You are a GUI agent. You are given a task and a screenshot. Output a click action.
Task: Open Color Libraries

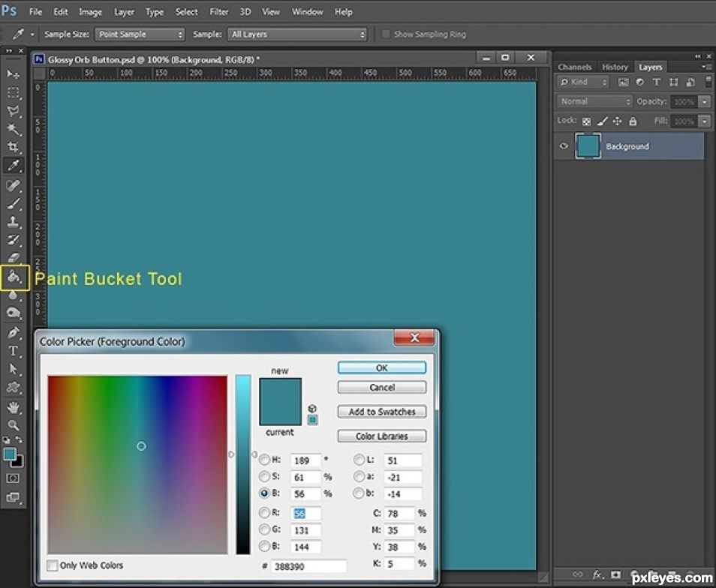(x=382, y=436)
